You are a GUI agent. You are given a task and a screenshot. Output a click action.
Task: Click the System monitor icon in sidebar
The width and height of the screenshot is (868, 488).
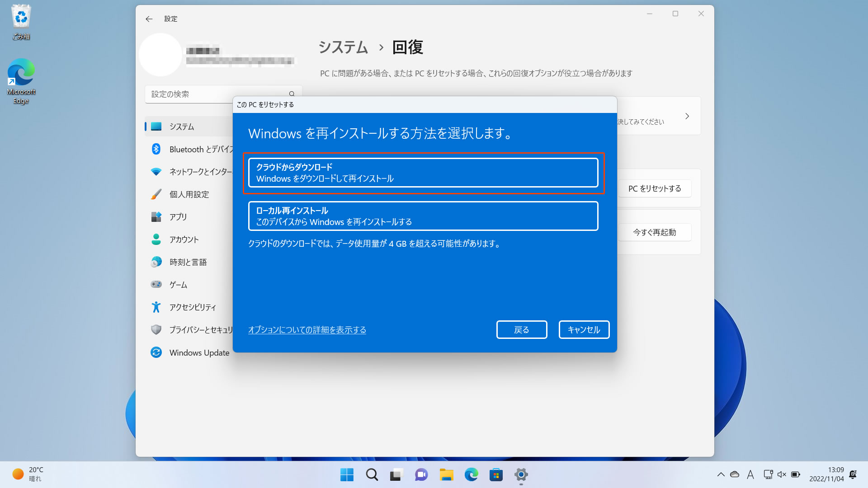(156, 127)
